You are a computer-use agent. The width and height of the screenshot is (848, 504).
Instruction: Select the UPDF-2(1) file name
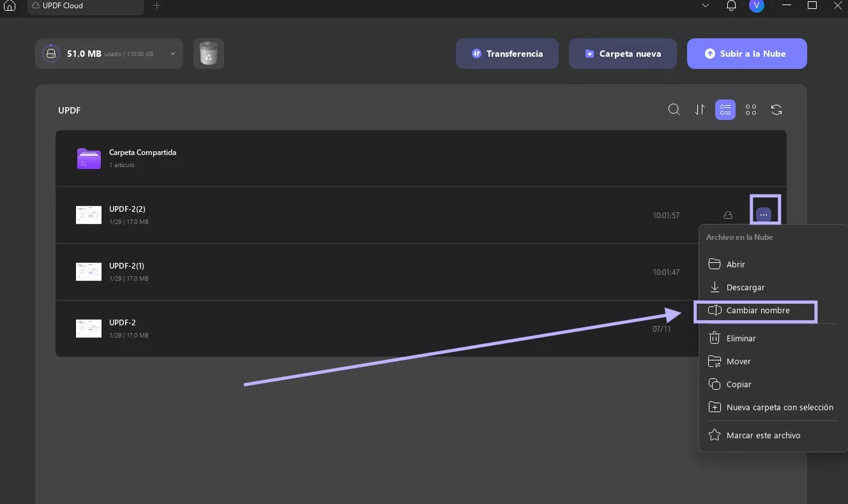pyautogui.click(x=126, y=266)
